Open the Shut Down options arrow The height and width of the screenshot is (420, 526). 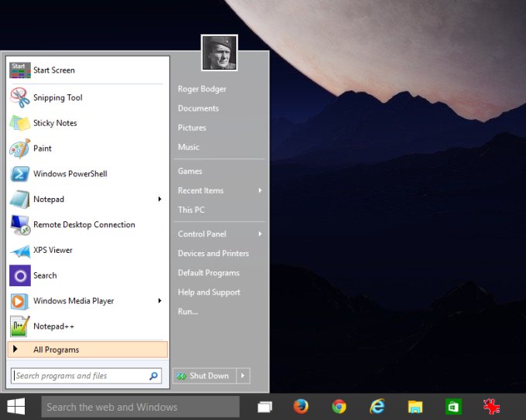point(242,376)
